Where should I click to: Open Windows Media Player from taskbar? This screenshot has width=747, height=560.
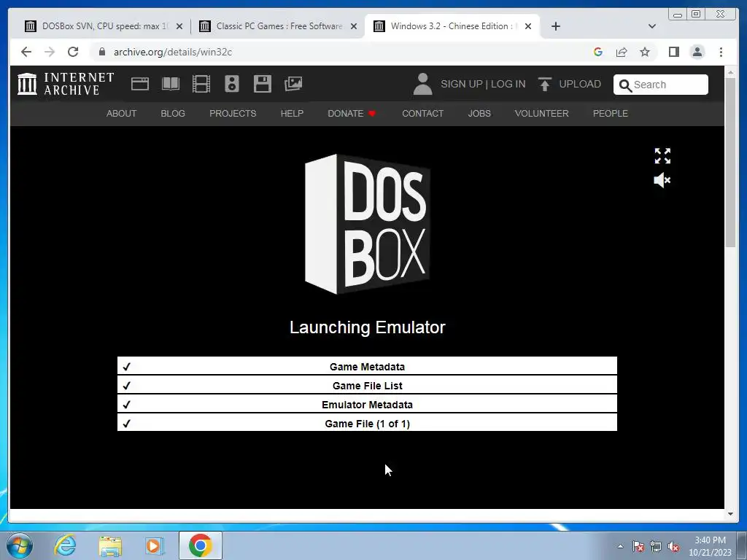coord(155,545)
